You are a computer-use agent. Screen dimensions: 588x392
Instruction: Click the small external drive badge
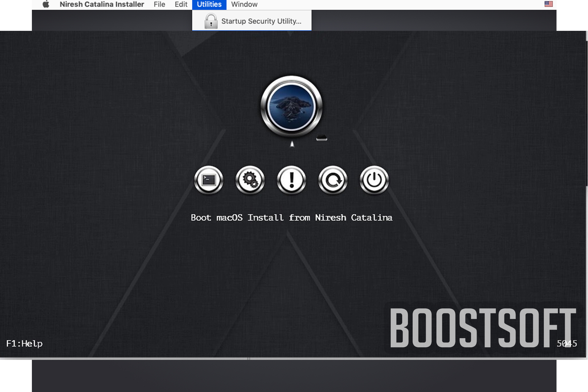click(x=322, y=138)
